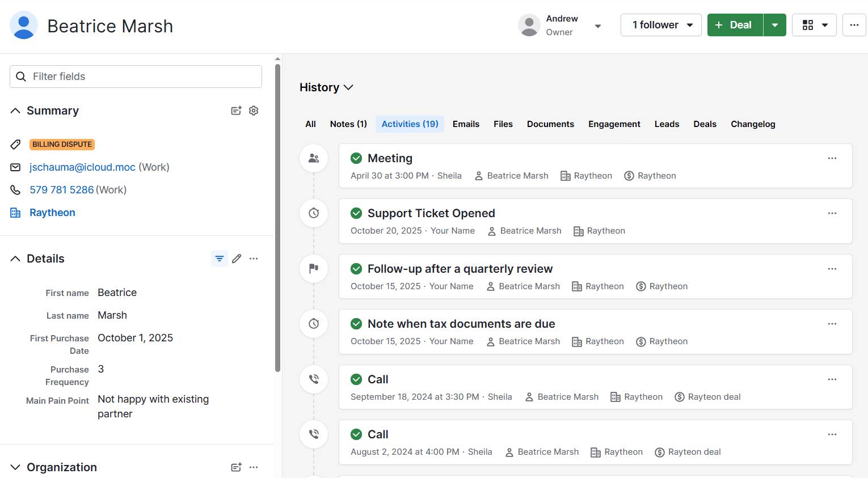Image resolution: width=868 pixels, height=478 pixels.
Task: Open the top-right more options menu
Action: (854, 25)
